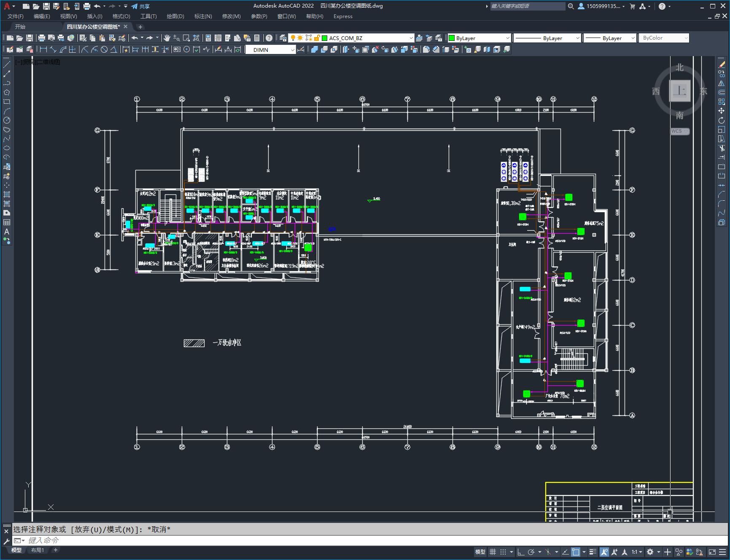Toggle lineweight display in status bar
Viewport: 730px width, 560px height.
pyautogui.click(x=593, y=552)
